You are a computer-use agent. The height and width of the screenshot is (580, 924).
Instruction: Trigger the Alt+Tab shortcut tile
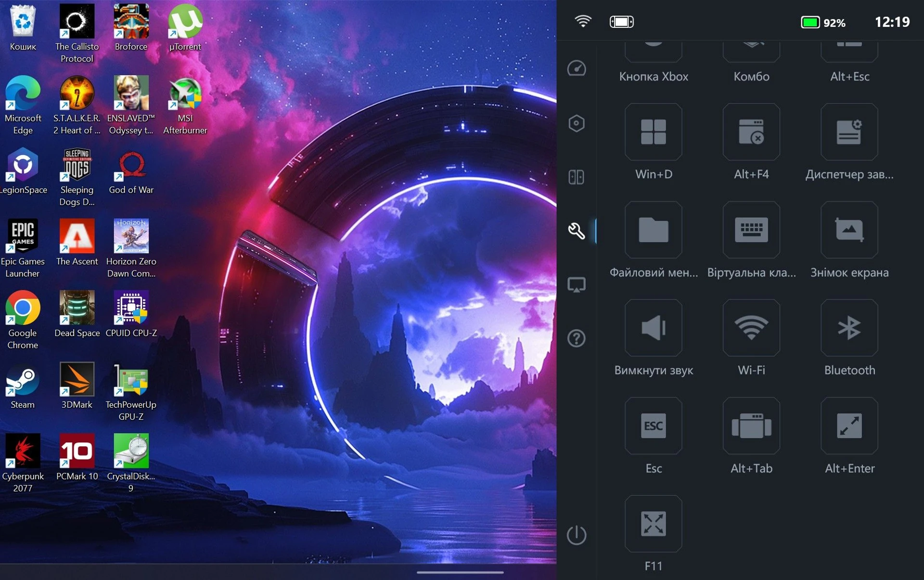coord(751,426)
